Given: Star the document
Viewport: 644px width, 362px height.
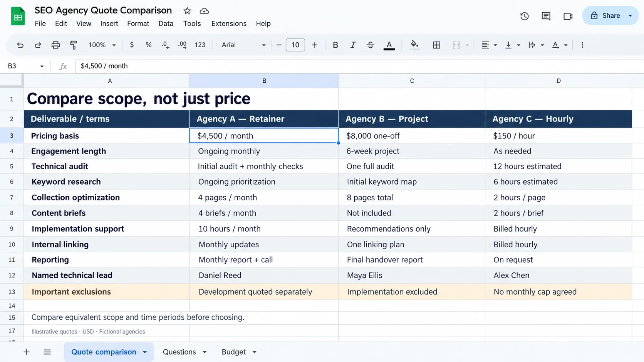Looking at the screenshot, I should pyautogui.click(x=187, y=11).
